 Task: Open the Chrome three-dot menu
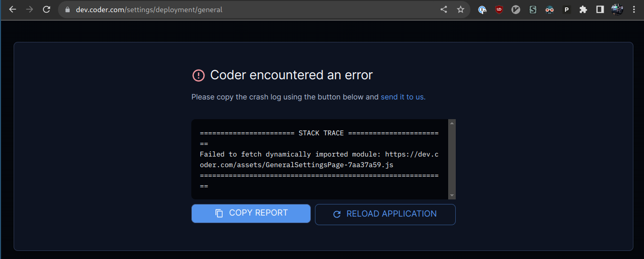tap(634, 9)
